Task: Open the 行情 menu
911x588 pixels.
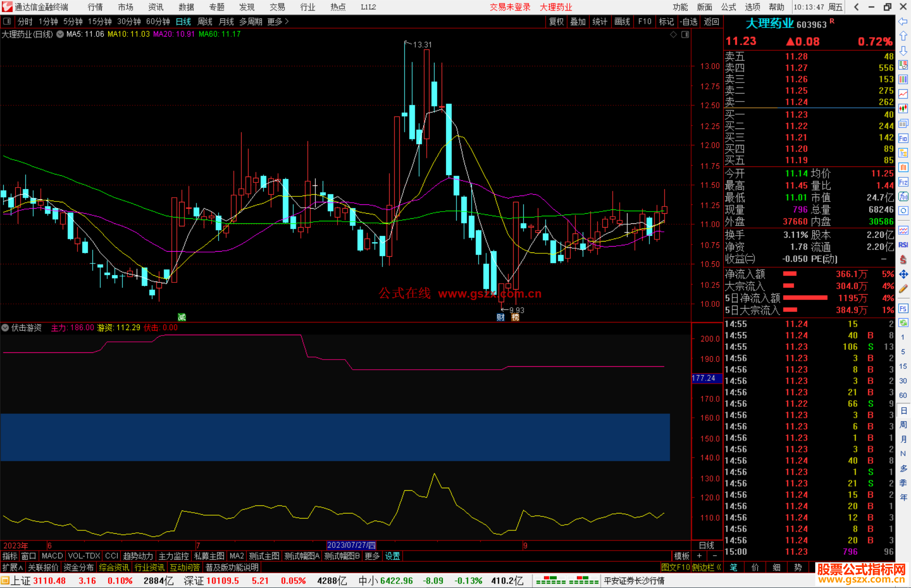Action: (95, 7)
